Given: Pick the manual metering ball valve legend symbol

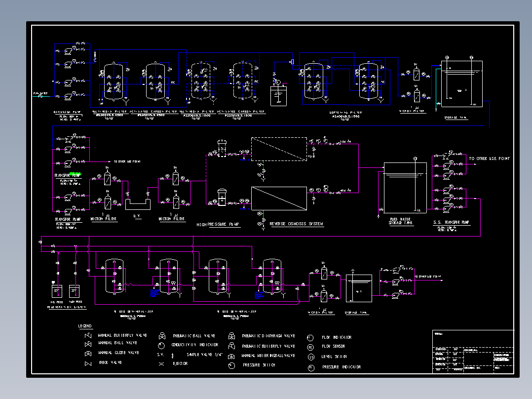Looking at the screenshot, I should tap(231, 356).
